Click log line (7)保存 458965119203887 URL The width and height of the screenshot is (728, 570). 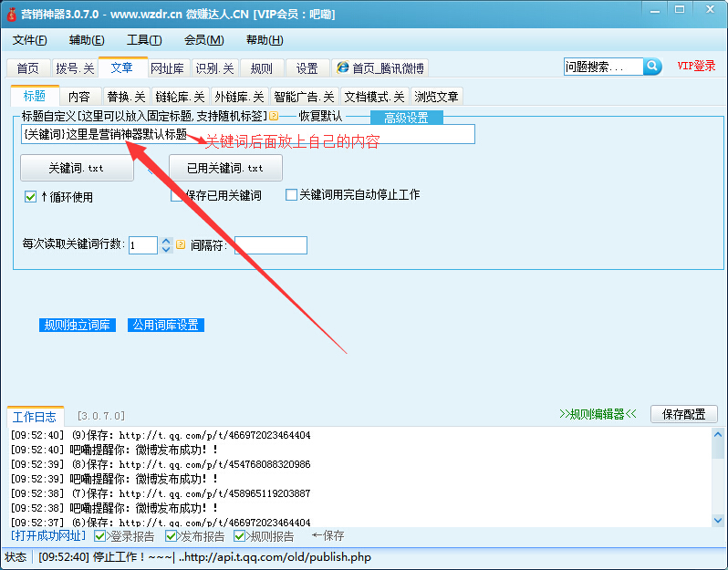(x=215, y=493)
